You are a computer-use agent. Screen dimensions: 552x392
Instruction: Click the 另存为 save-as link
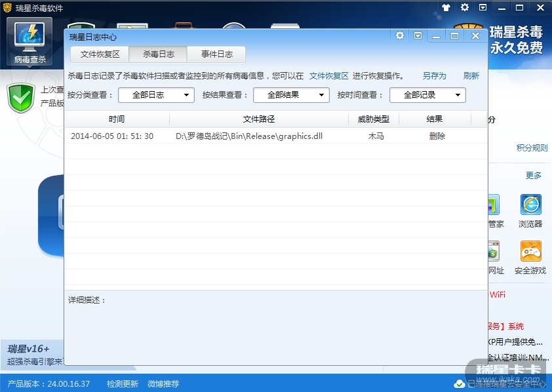(435, 75)
